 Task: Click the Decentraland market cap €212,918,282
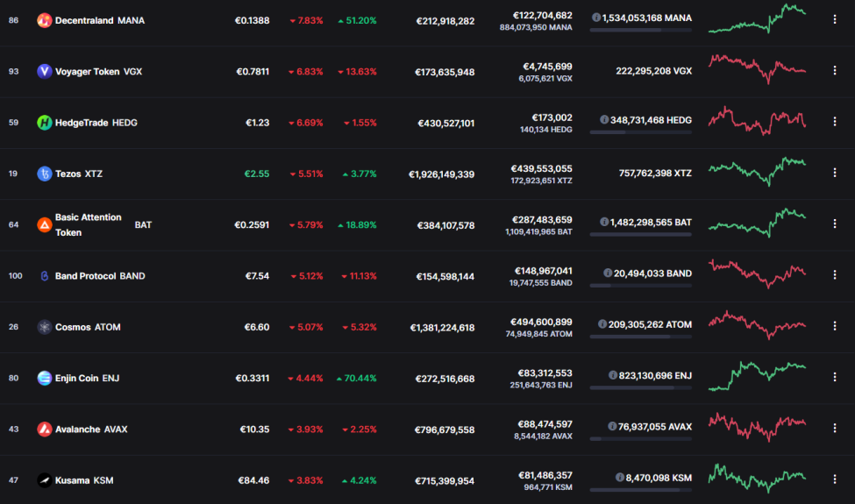445,21
